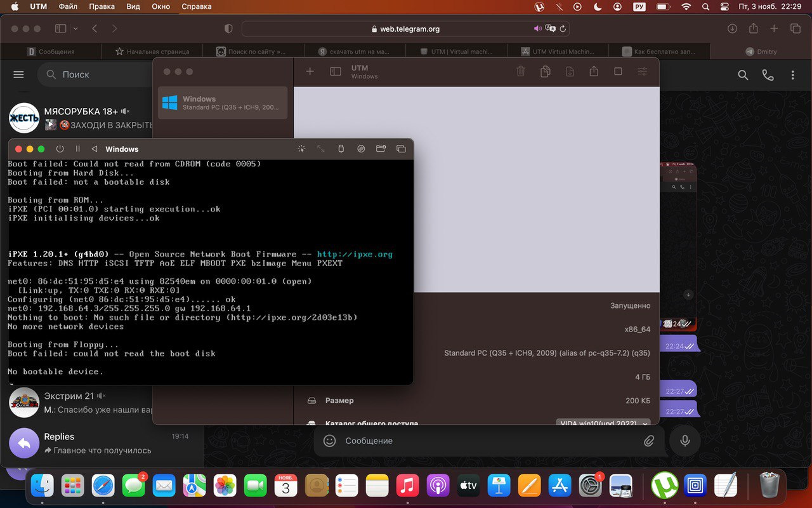This screenshot has width=812, height=508.
Task: Click the move VM icon in UTM toolbar
Action: point(570,72)
